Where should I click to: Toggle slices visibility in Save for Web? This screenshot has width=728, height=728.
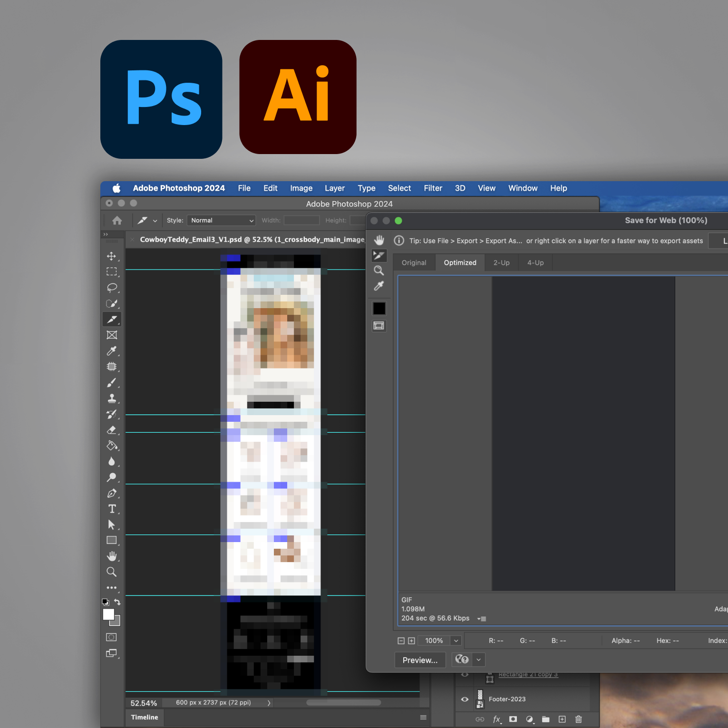[x=379, y=326]
